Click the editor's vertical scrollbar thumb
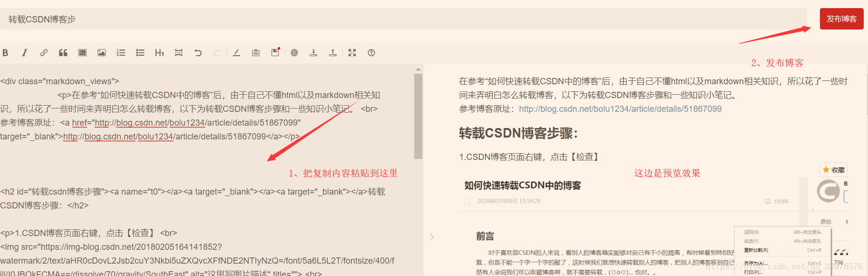This screenshot has height=276, width=868. click(418, 116)
